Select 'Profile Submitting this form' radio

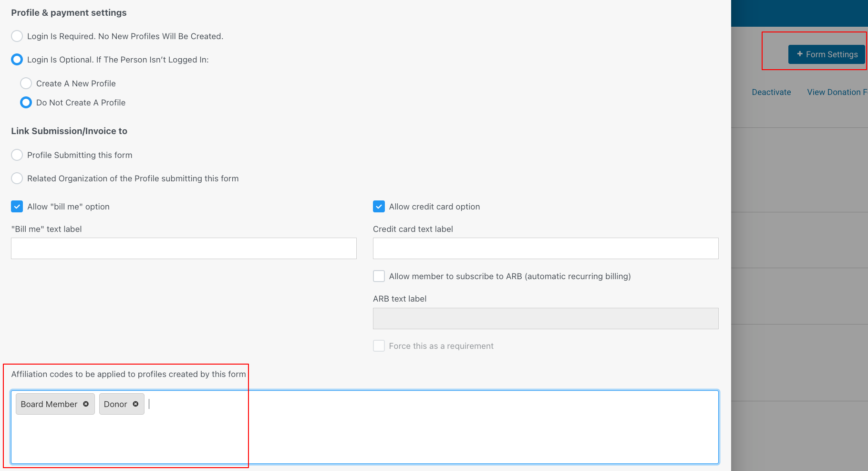17,155
